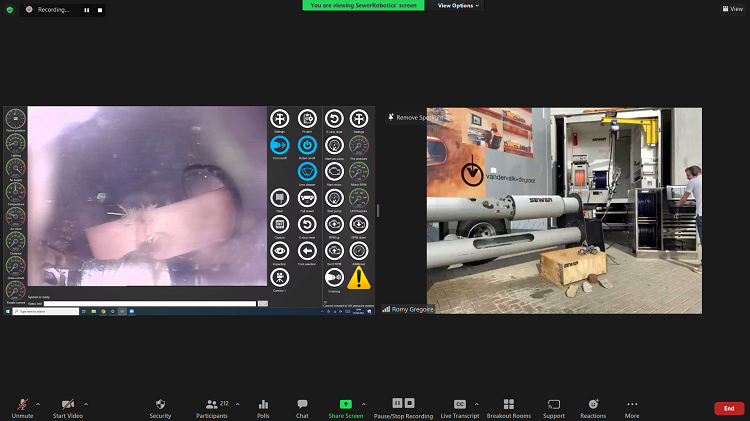Expand audio options arrow next to Unmute
The height and width of the screenshot is (421, 750).
click(38, 404)
